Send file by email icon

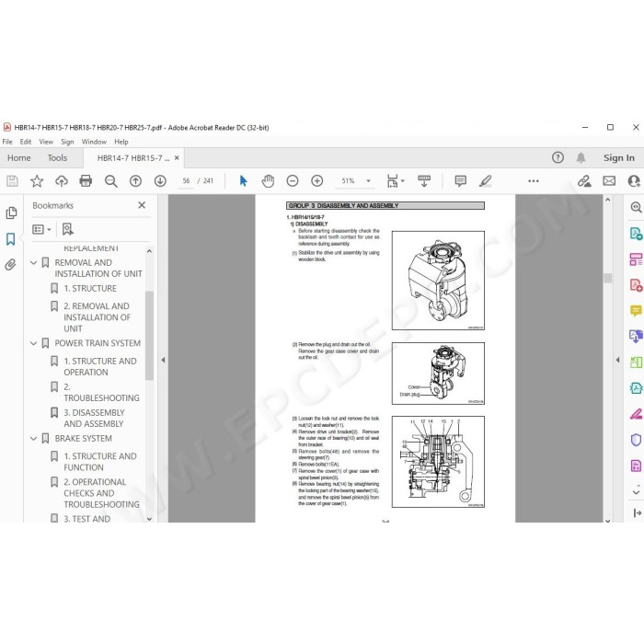click(609, 180)
